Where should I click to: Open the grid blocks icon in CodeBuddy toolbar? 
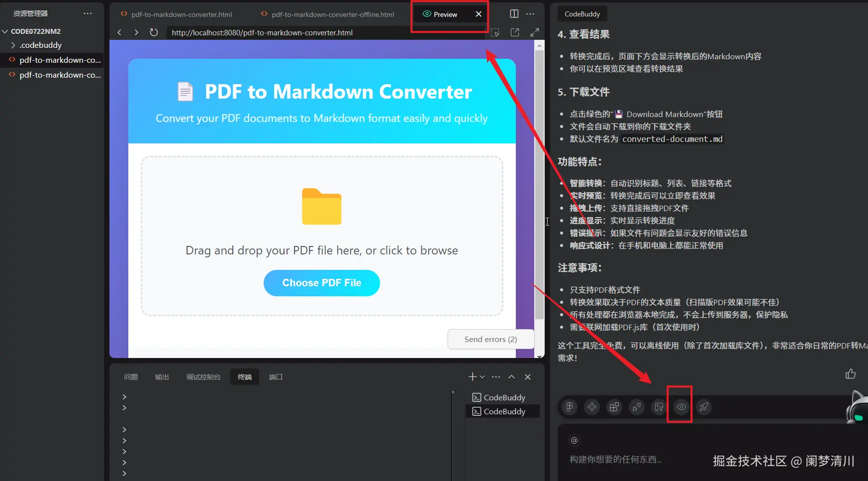click(x=614, y=407)
